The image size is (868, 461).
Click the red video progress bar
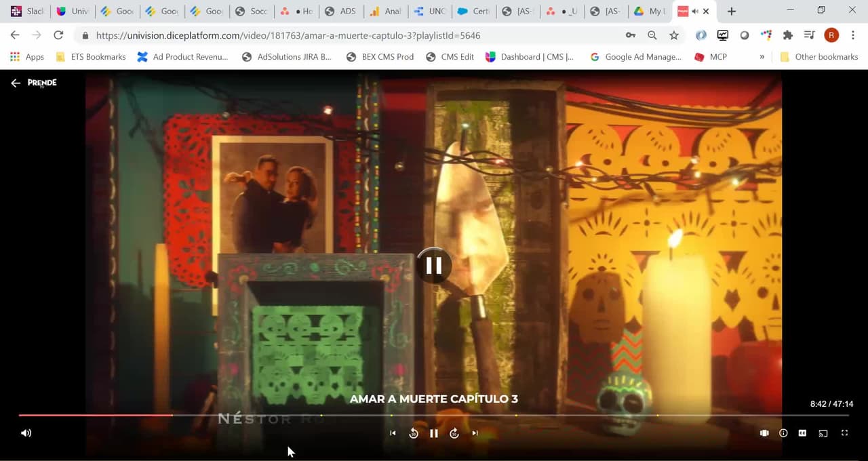pos(95,415)
